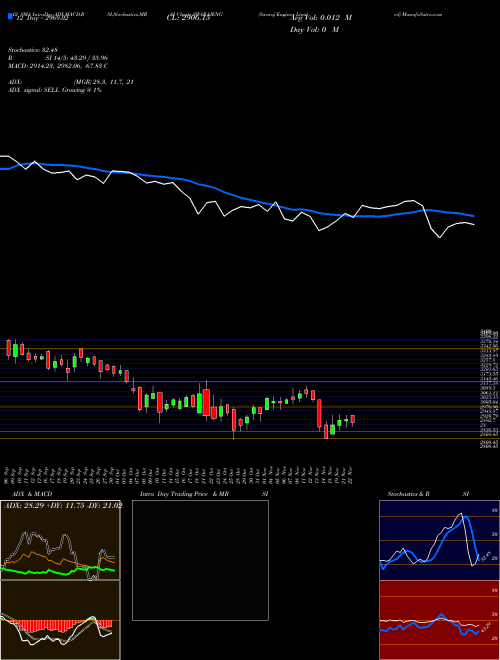Click the blue 12-day SMA legend square
Viewport: 500px width, 660px height.
[x=11, y=16]
